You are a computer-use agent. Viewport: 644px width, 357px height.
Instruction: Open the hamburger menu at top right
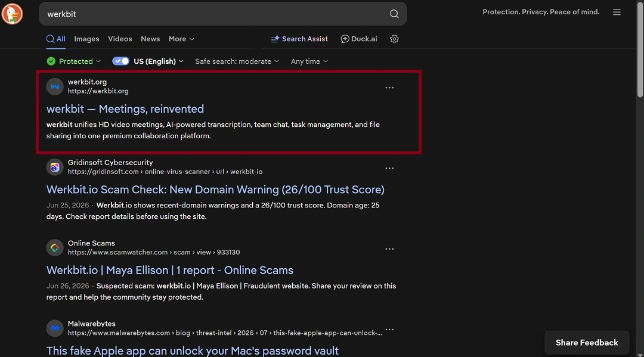point(617,13)
